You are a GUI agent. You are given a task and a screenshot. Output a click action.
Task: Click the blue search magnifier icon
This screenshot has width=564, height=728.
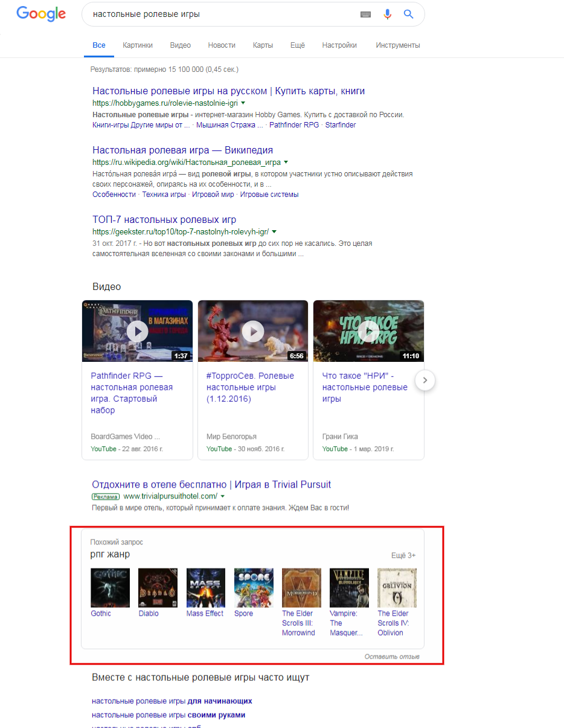tap(409, 14)
